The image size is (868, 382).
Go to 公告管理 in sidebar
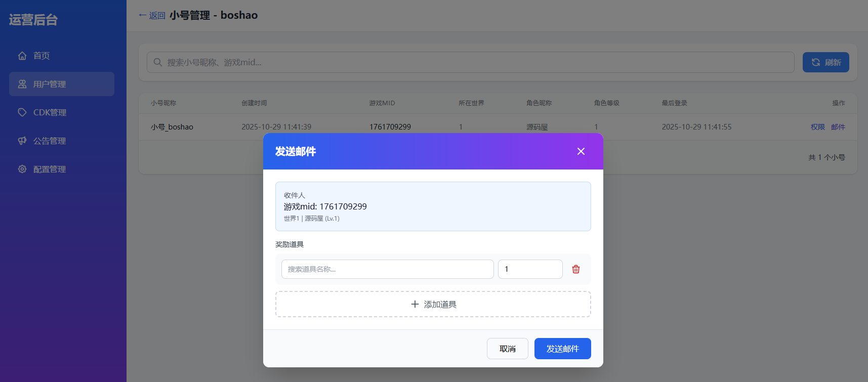50,141
